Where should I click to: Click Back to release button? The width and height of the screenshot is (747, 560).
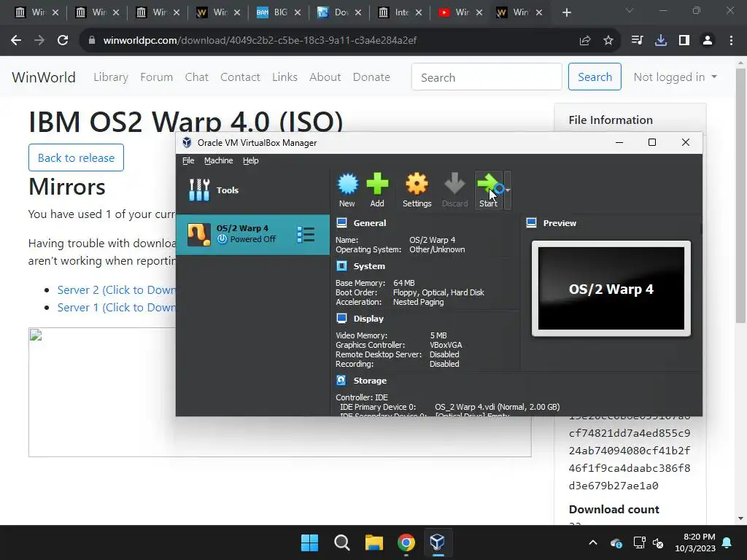click(x=76, y=157)
